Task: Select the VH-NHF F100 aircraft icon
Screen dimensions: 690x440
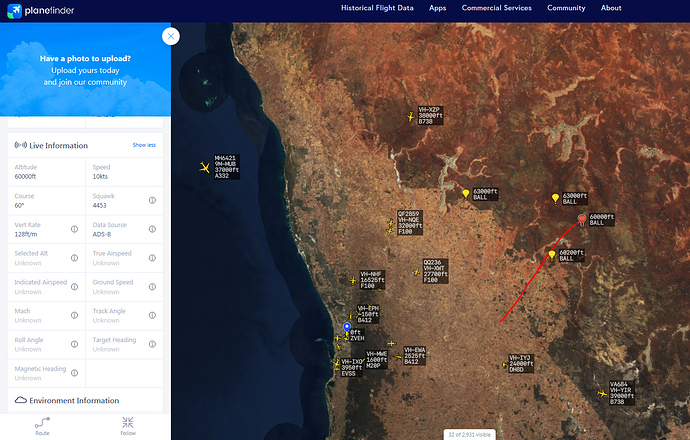Action: 353,280
